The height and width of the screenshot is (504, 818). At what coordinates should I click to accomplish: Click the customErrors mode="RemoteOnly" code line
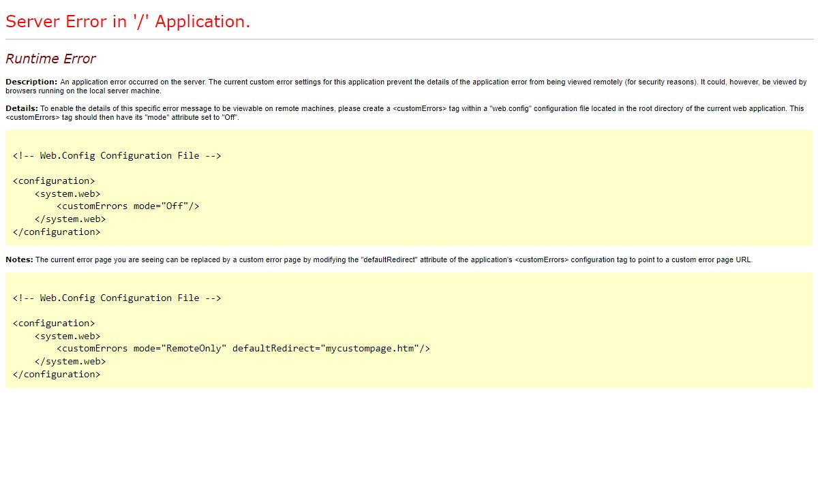243,348
